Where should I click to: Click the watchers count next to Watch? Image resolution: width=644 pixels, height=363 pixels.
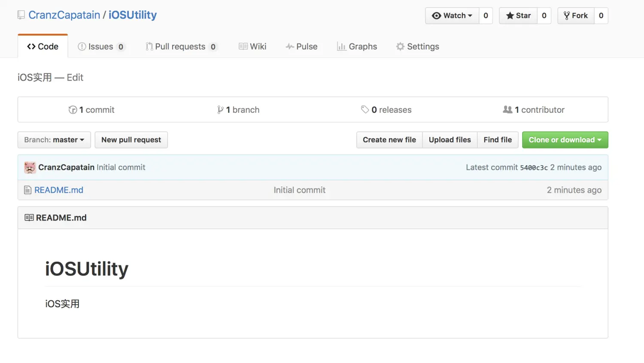486,16
